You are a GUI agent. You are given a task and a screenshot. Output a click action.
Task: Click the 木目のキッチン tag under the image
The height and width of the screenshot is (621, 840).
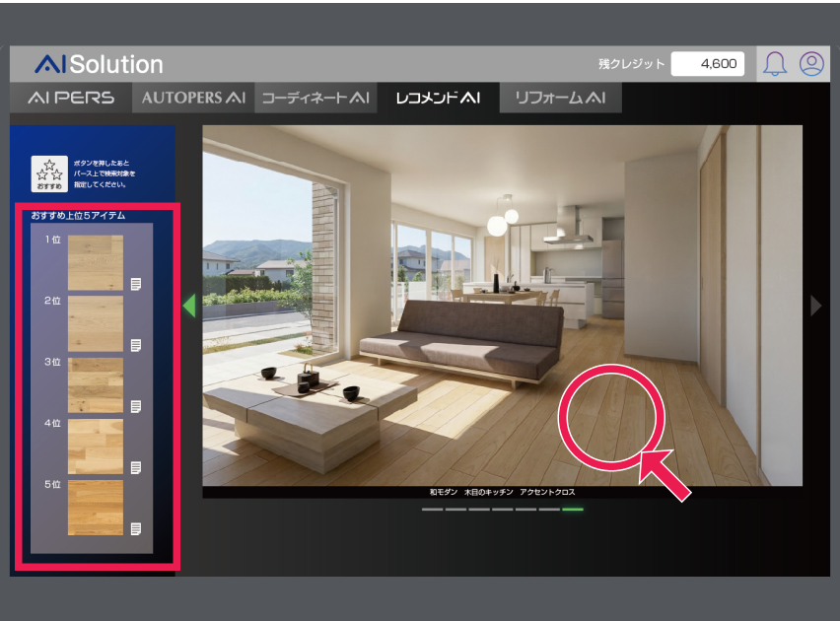[x=489, y=492]
